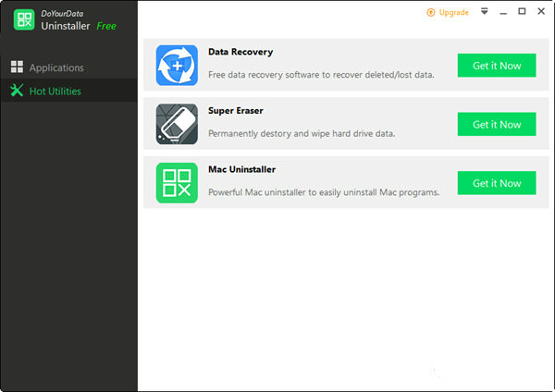Click the orange Upgrade arrow icon

tap(431, 12)
